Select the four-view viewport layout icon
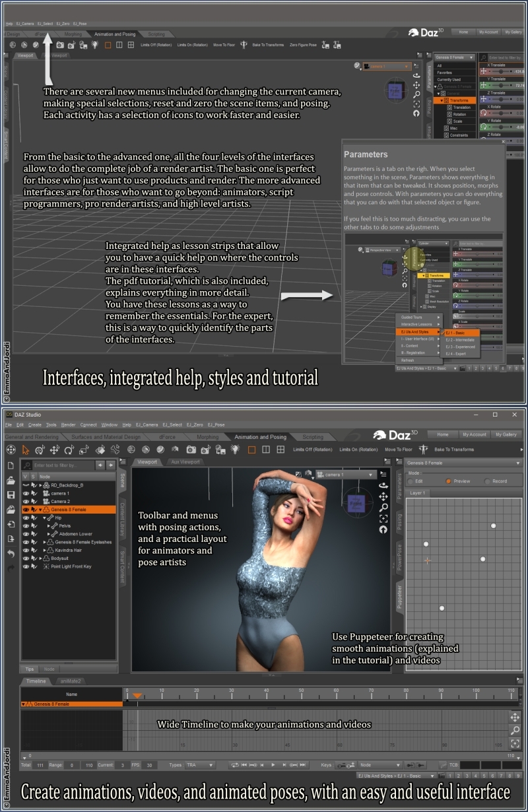The height and width of the screenshot is (812, 528). [280, 450]
